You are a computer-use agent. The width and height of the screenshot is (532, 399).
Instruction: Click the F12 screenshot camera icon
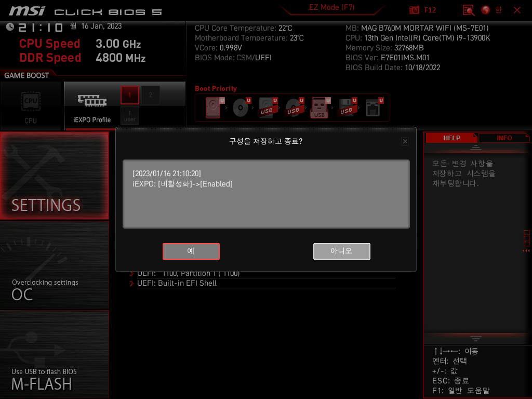pyautogui.click(x=415, y=10)
